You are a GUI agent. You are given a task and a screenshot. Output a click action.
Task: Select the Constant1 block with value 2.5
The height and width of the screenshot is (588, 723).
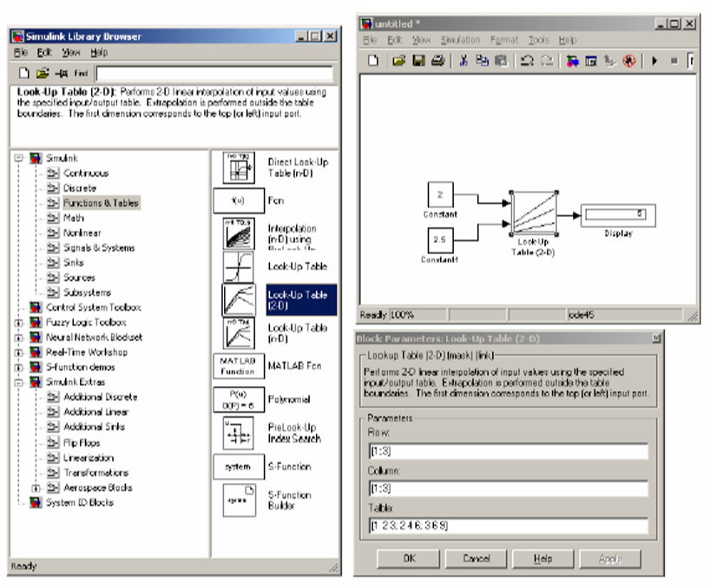pyautogui.click(x=440, y=239)
